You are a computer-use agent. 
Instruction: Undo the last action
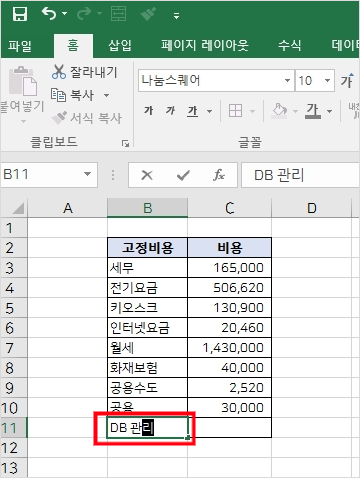[x=49, y=13]
